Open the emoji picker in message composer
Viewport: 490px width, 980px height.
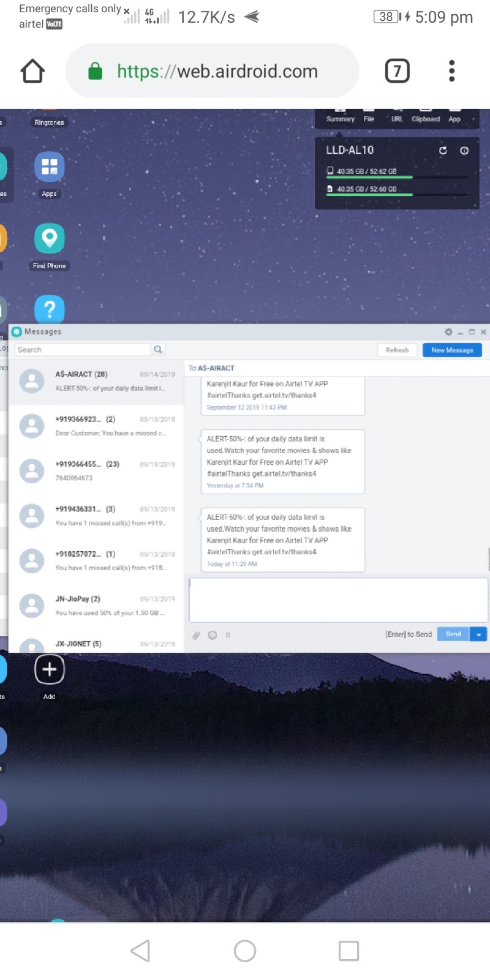213,635
